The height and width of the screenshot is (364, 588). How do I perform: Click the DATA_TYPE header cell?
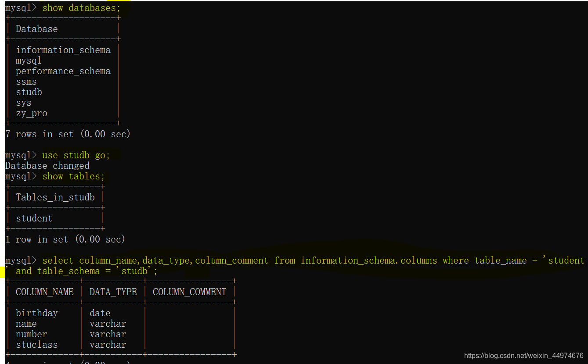[x=113, y=292]
